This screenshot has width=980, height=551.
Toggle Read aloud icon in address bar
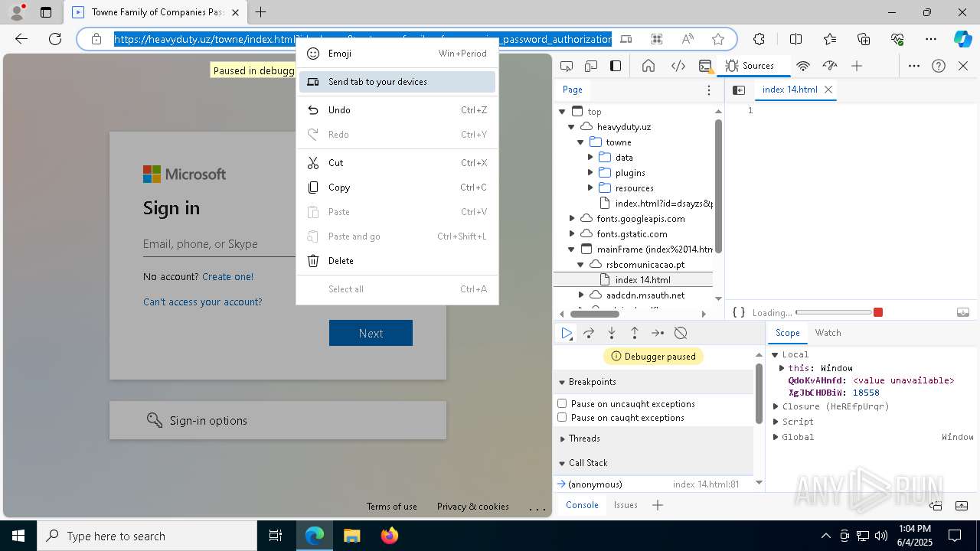[688, 39]
